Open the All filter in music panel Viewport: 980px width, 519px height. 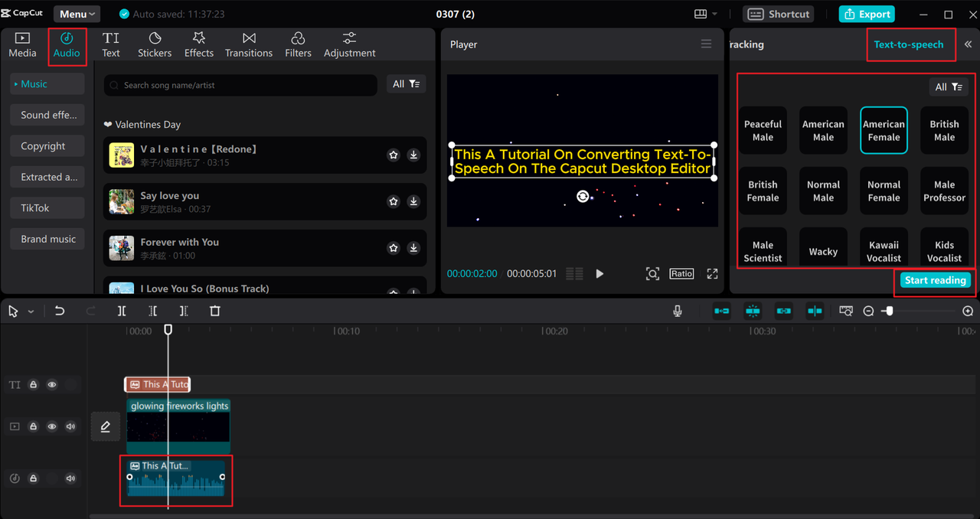coord(406,84)
